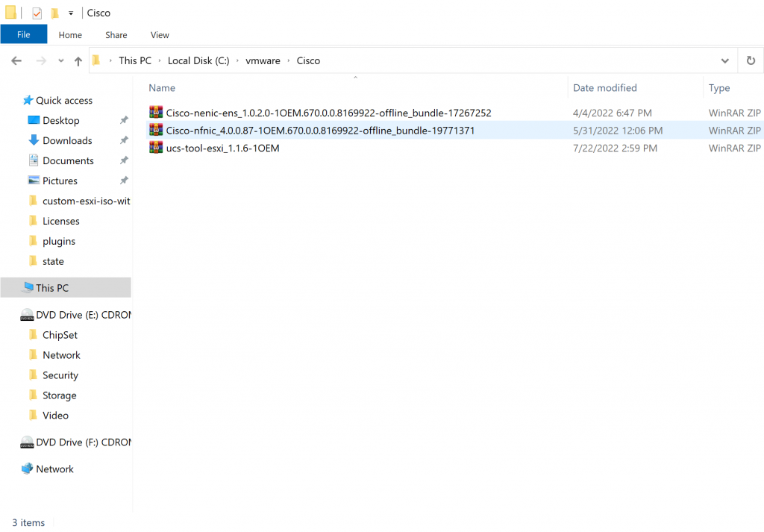Click the WinRAR icon of Cisco-nfnic file

click(156, 130)
